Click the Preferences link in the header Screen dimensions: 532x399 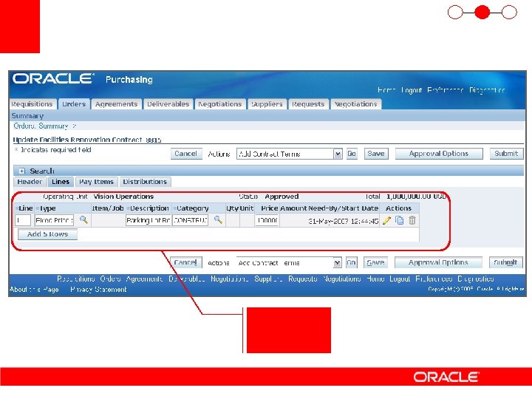[445, 90]
